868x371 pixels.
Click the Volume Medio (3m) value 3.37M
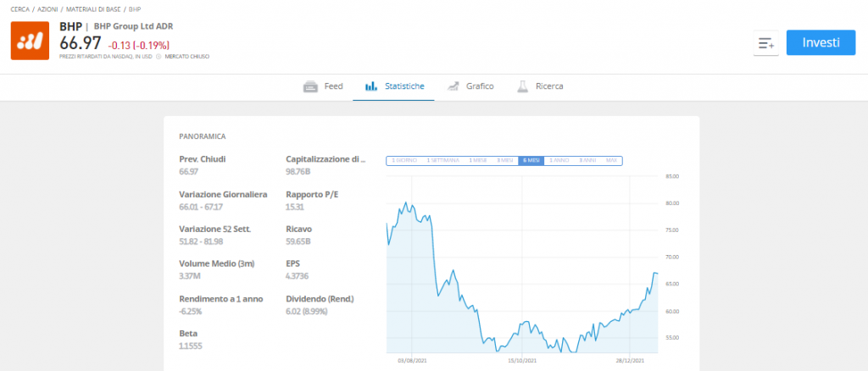coord(190,276)
